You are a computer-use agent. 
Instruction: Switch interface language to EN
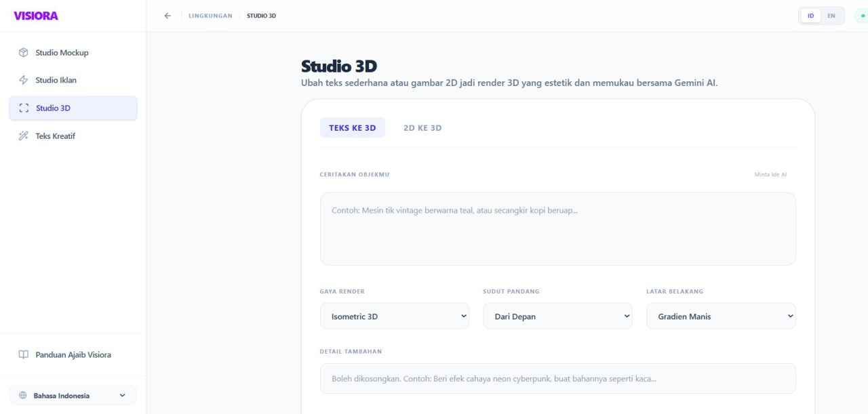pyautogui.click(x=831, y=16)
